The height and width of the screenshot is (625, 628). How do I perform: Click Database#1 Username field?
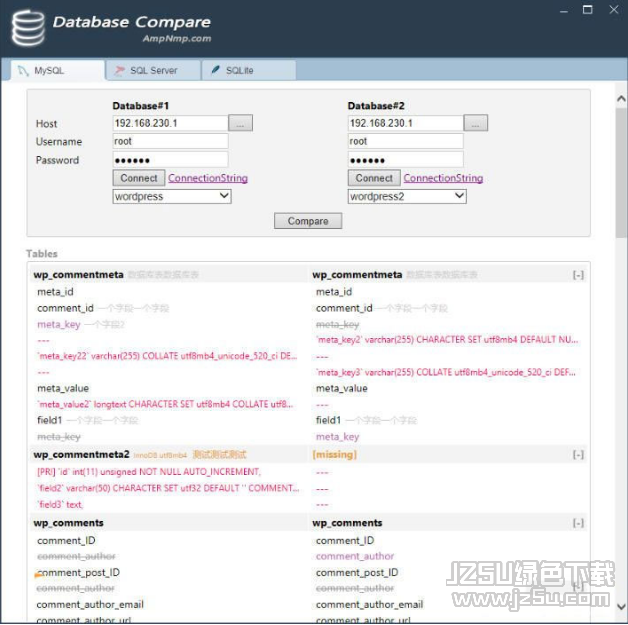(x=170, y=141)
